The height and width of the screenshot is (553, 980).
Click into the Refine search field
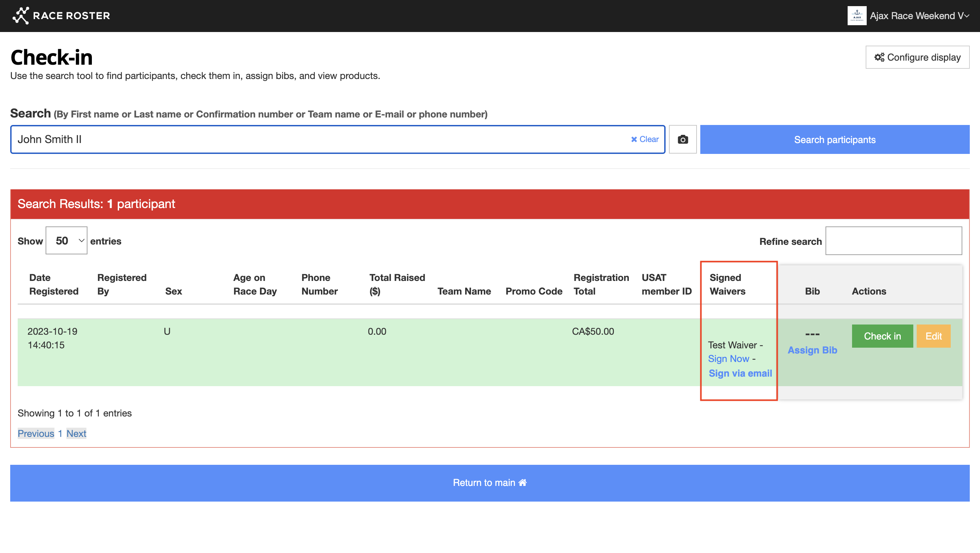pyautogui.click(x=893, y=240)
